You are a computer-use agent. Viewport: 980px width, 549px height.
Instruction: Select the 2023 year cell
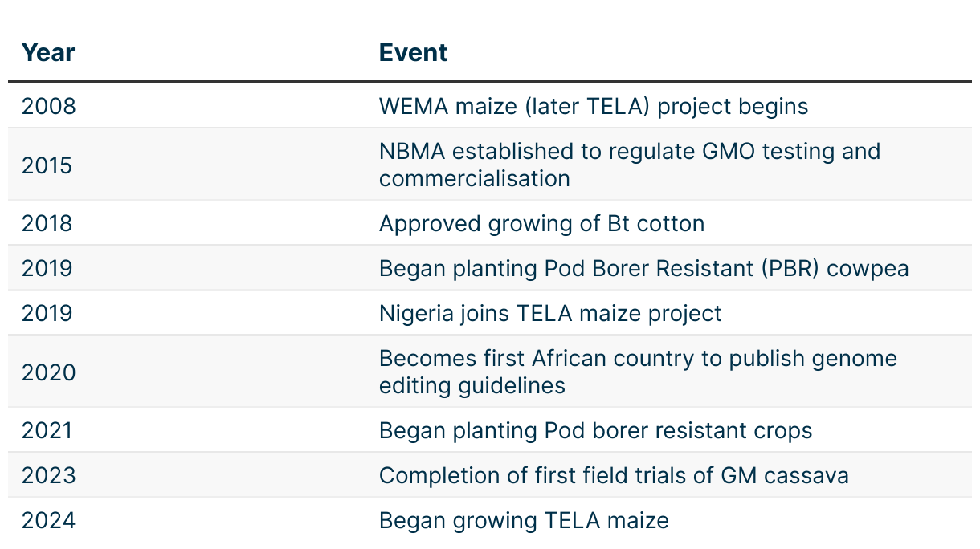pyautogui.click(x=49, y=475)
